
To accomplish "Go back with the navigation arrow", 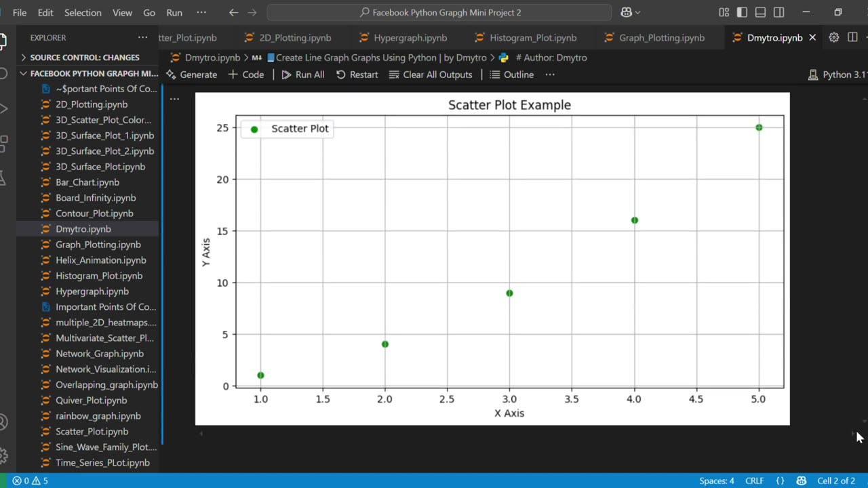I will (x=233, y=12).
